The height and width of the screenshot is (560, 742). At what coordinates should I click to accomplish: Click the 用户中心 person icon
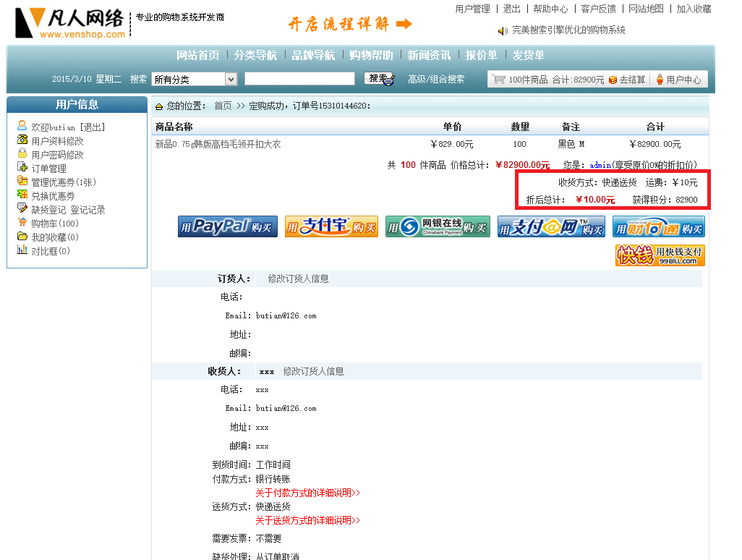point(659,80)
